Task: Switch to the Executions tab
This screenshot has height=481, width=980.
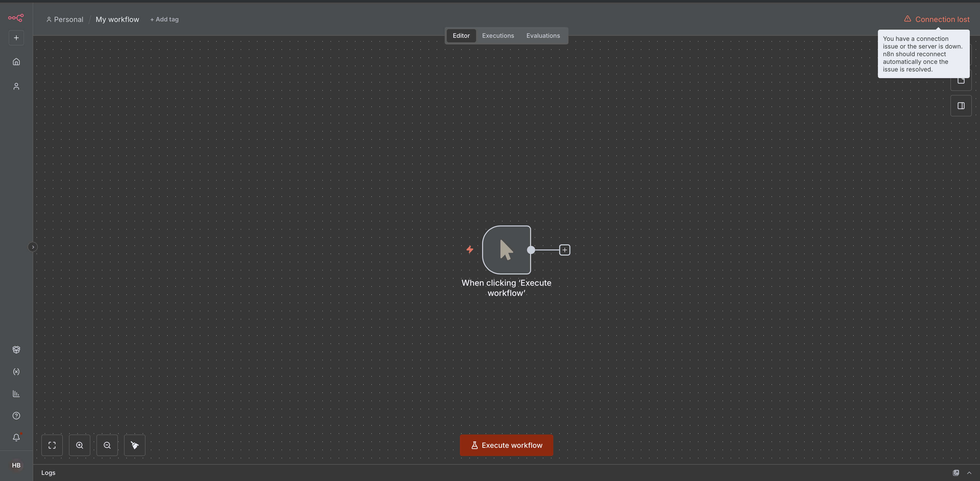Action: click(x=498, y=35)
